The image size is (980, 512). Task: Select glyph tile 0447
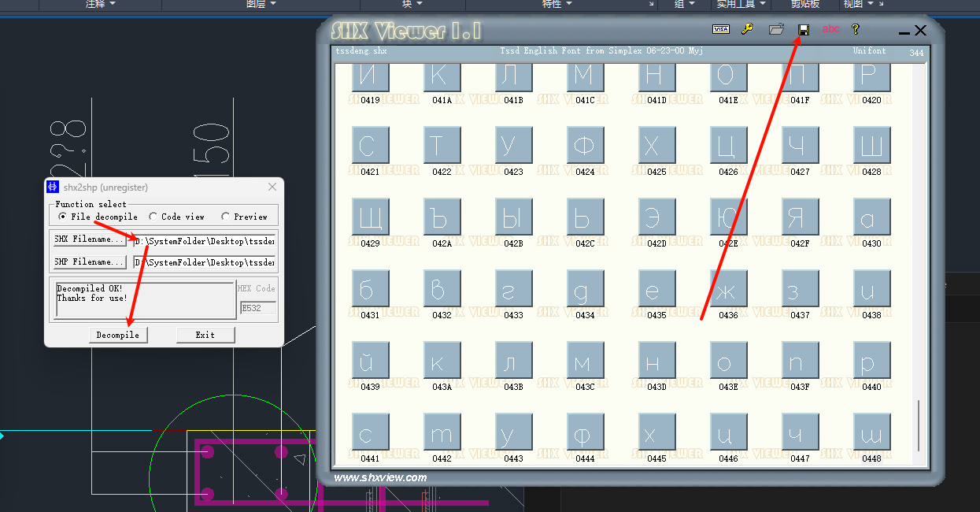click(x=800, y=432)
